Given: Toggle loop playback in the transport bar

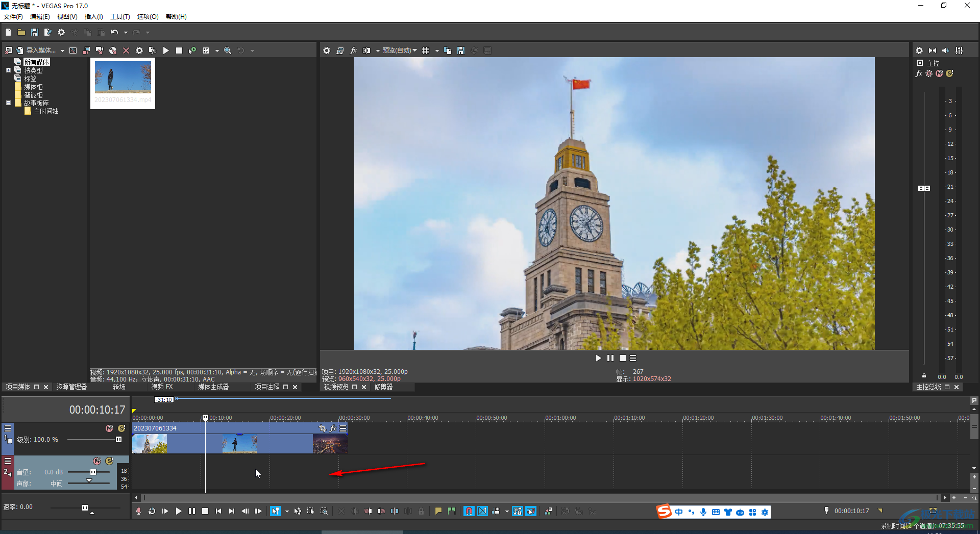Looking at the screenshot, I should click(152, 511).
